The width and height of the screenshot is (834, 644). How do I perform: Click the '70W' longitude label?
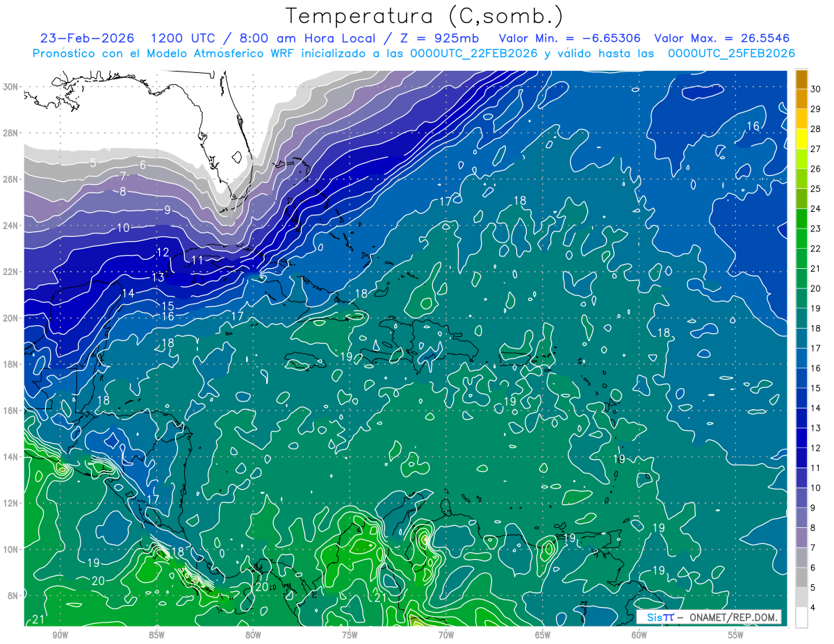(x=446, y=635)
